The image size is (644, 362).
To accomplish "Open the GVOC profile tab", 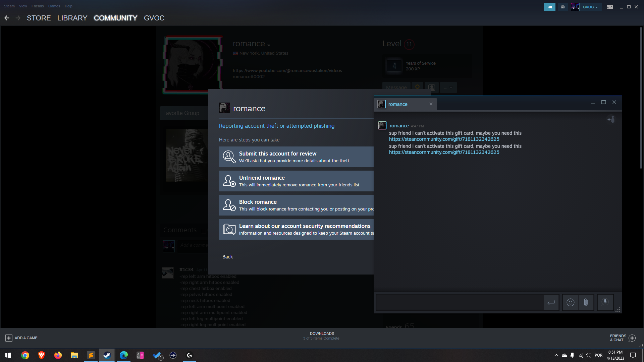I will tap(154, 18).
